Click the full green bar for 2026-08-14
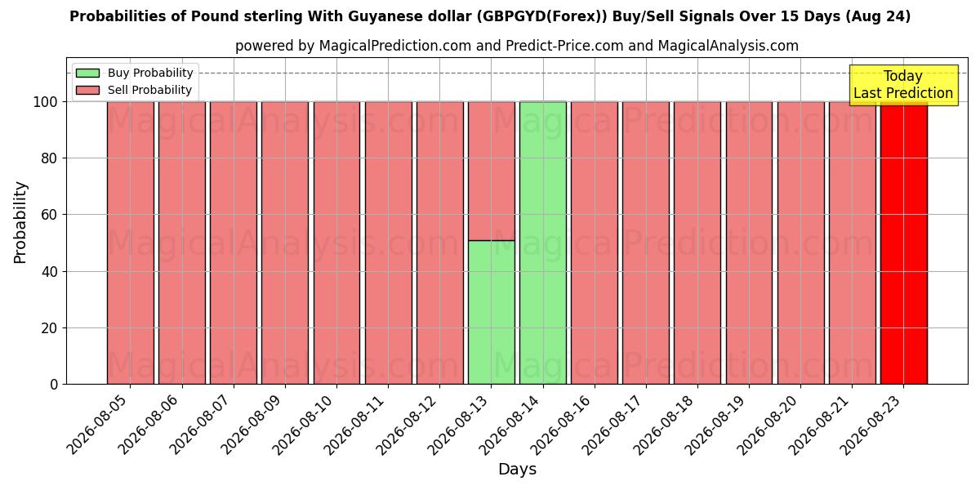This screenshot has width=980, height=490. coord(542,243)
